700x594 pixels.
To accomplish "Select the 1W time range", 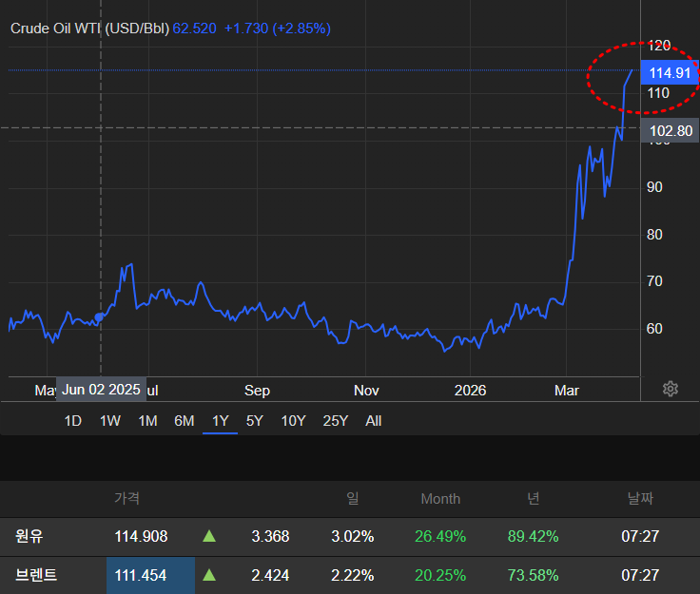I will (x=110, y=421).
